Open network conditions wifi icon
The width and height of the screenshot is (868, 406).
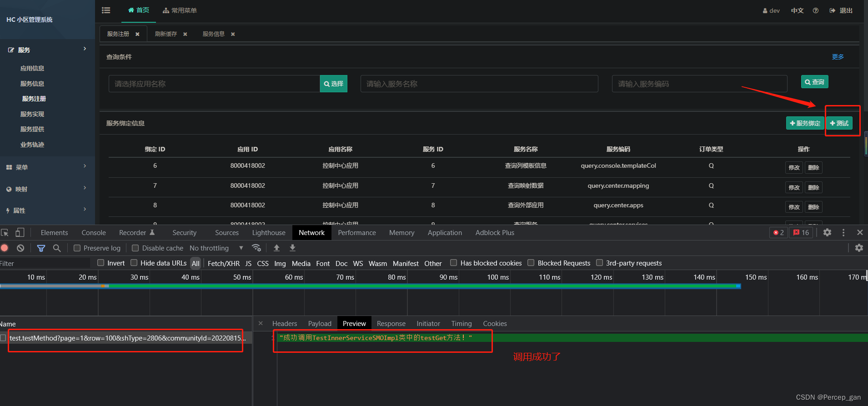point(256,248)
